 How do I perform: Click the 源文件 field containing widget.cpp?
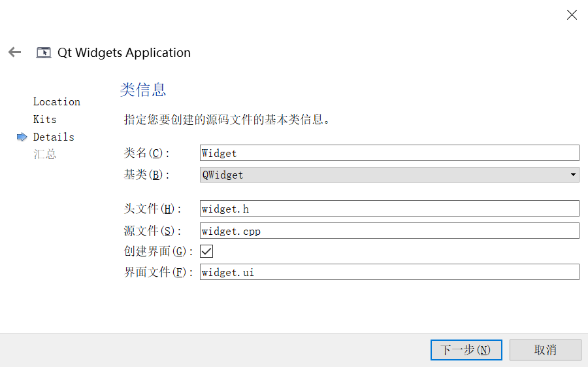[x=389, y=231]
